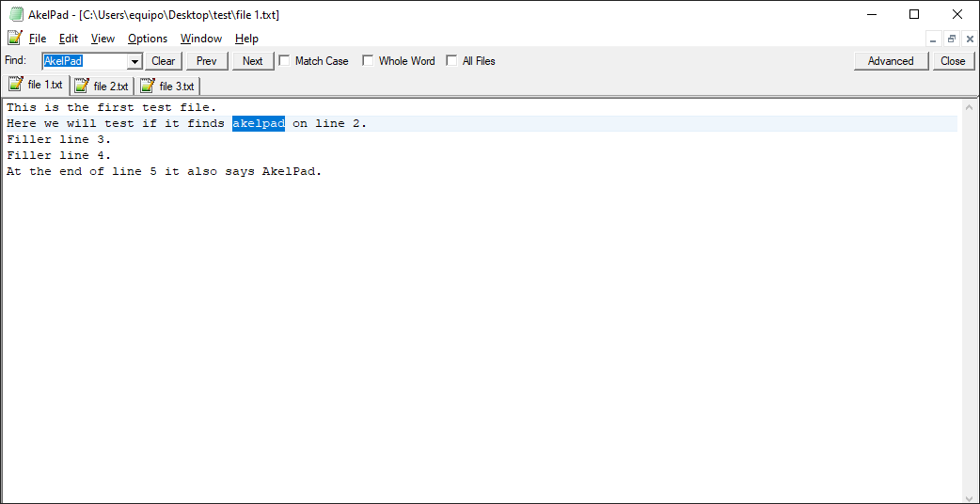Minimize the AkelPad main window
This screenshot has height=504, width=980.
(x=871, y=15)
